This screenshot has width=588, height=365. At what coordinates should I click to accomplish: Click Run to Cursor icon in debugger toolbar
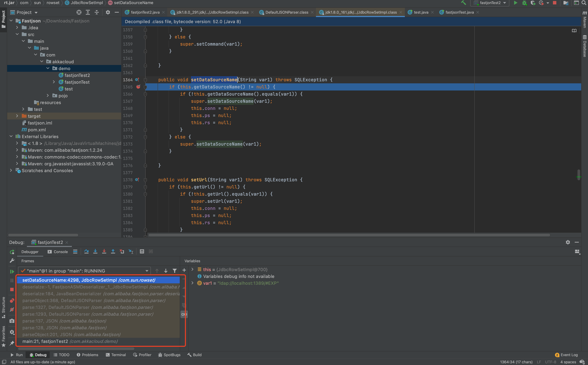131,252
